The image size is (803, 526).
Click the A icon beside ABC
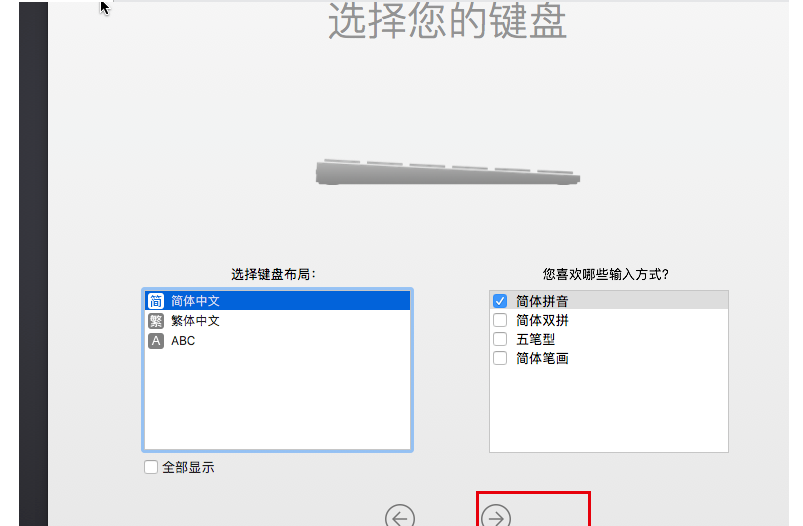(x=156, y=341)
